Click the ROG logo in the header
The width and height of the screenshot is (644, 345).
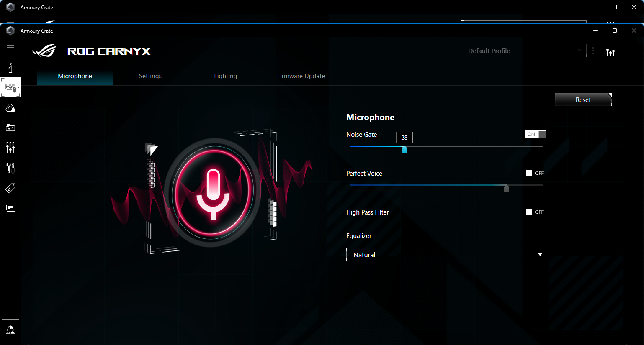click(x=44, y=51)
